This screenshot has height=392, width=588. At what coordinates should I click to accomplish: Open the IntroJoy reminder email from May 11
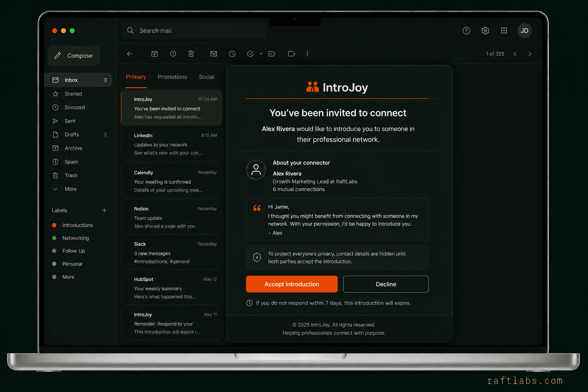coord(171,323)
